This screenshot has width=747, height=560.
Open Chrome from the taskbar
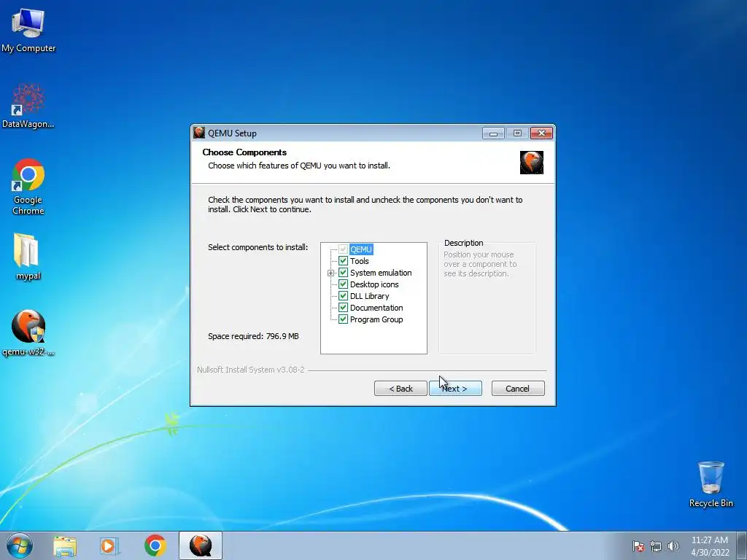[155, 545]
